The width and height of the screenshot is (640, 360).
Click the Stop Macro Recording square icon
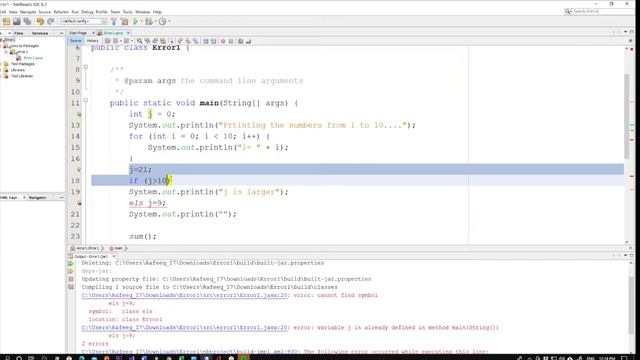tap(231, 41)
